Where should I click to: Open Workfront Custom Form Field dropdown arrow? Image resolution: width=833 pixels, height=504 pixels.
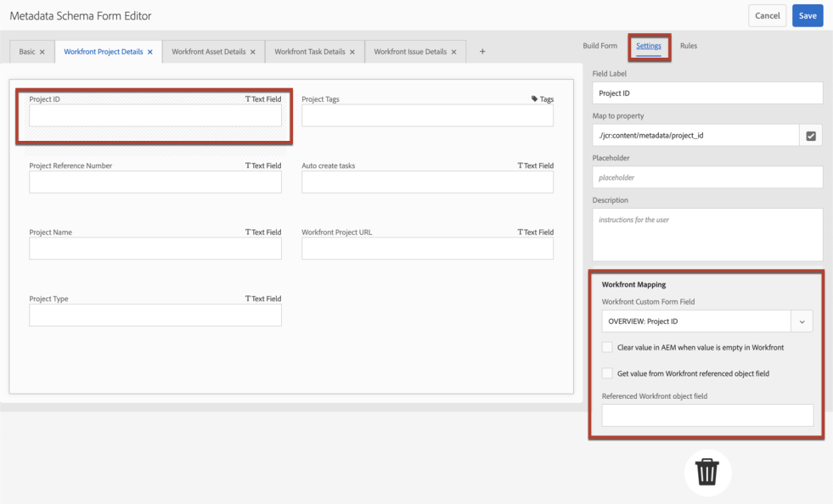pyautogui.click(x=802, y=322)
